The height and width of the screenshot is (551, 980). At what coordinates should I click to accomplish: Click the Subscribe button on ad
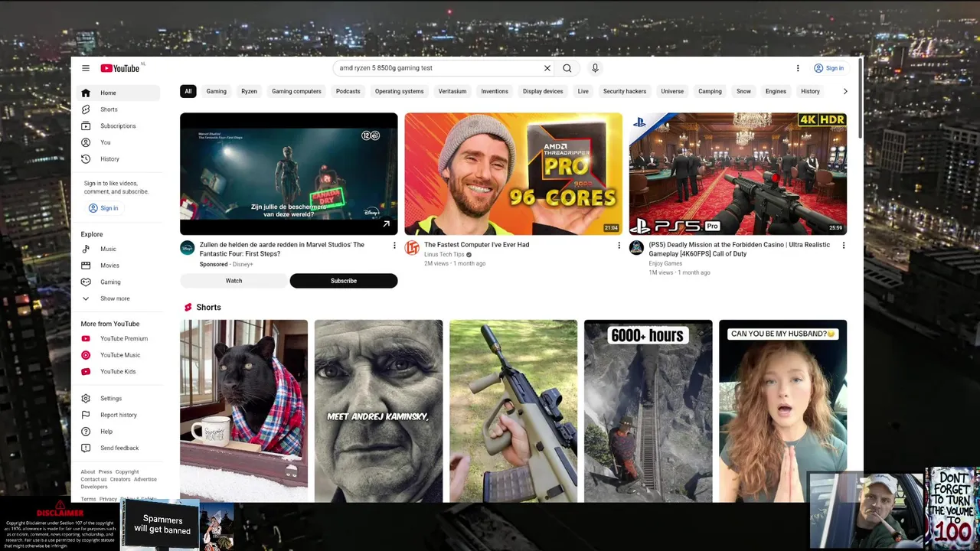pos(344,281)
